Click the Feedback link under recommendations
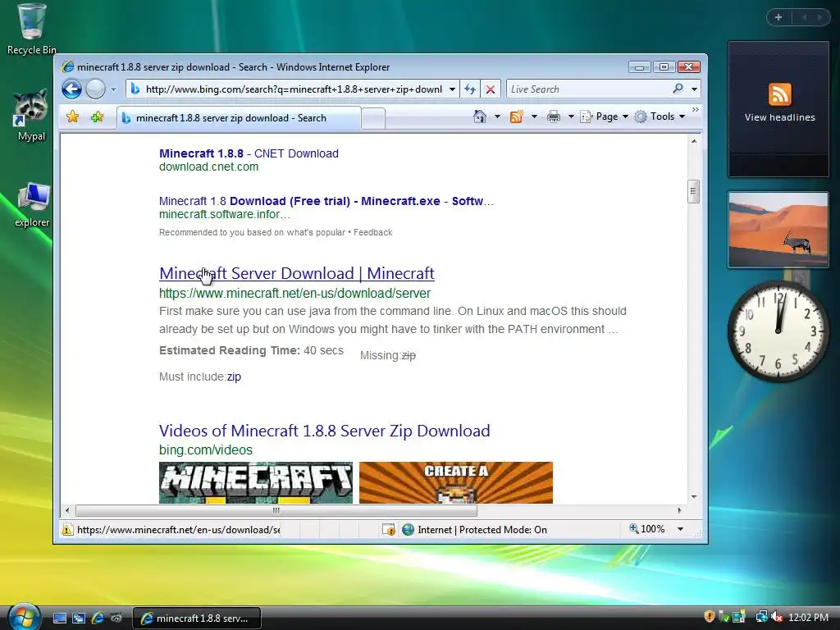The height and width of the screenshot is (630, 840). pyautogui.click(x=373, y=232)
